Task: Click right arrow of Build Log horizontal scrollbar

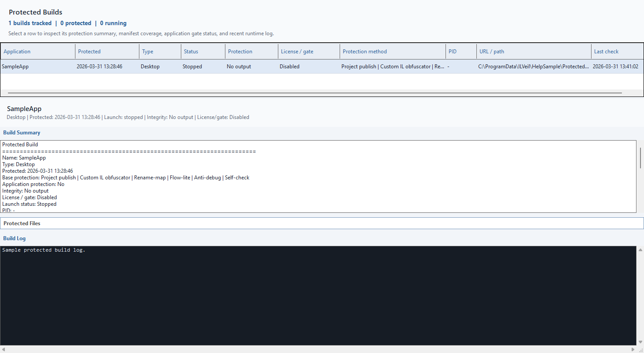Action: point(633,349)
